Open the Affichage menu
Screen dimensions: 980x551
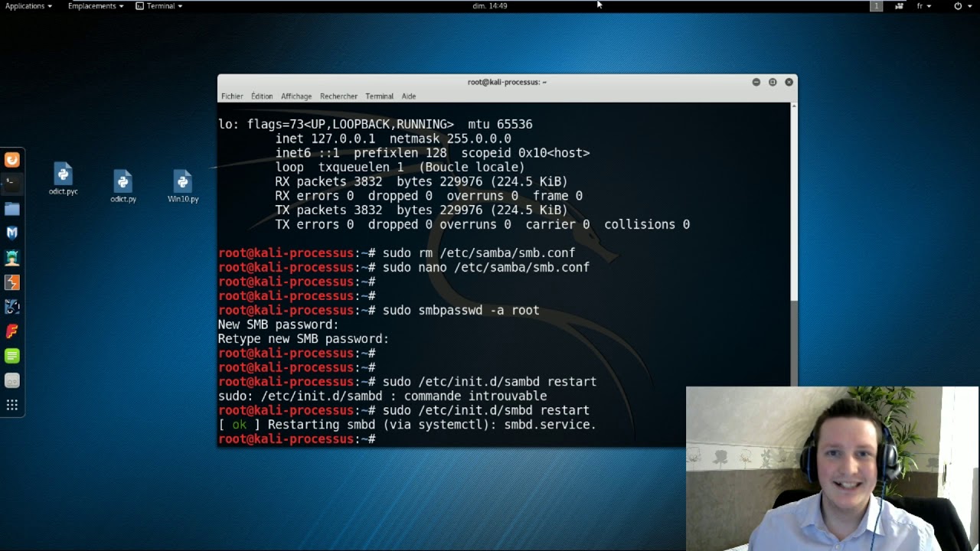296,96
